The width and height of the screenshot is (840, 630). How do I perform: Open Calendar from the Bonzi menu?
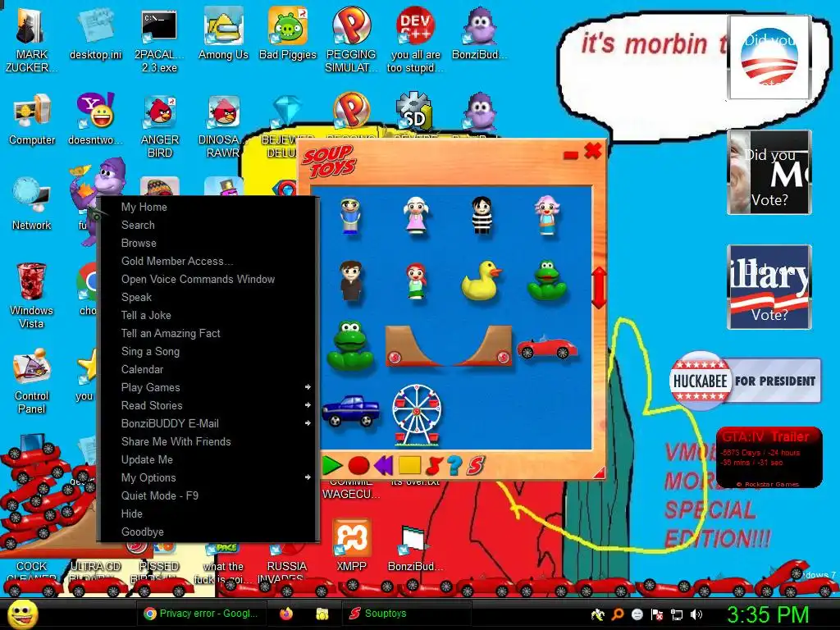pyautogui.click(x=142, y=370)
